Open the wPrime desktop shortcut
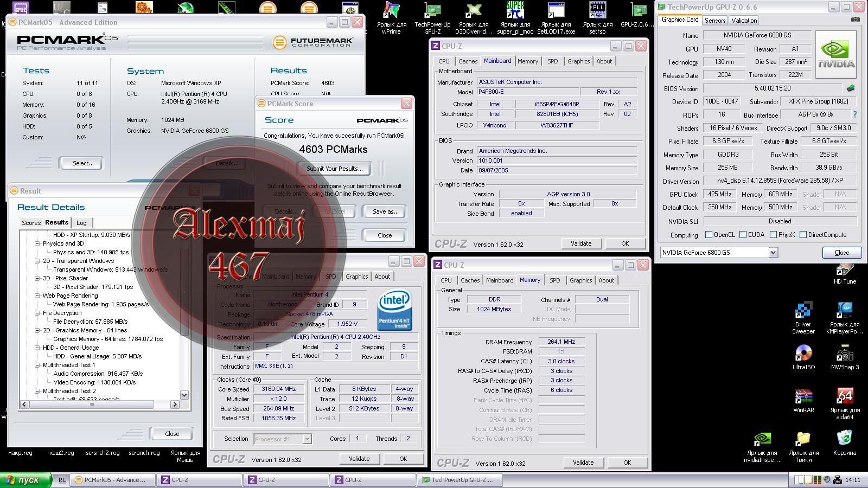868x488 pixels. 391,17
